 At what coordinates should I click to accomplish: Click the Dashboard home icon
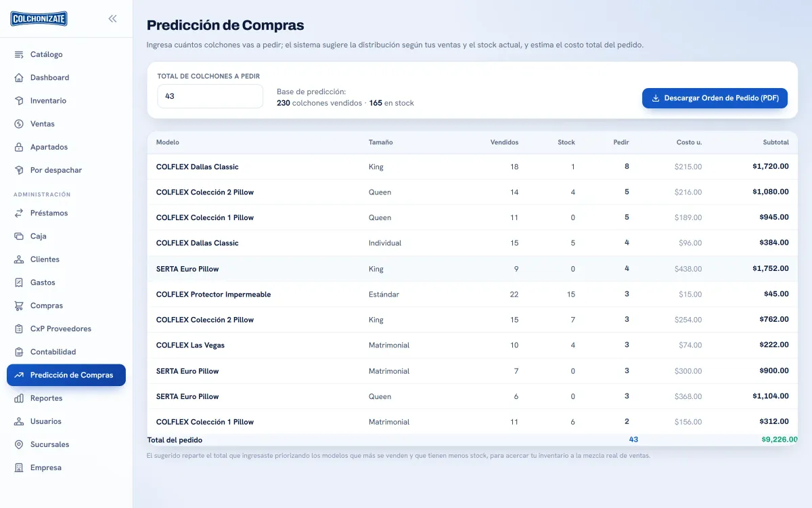(19, 77)
